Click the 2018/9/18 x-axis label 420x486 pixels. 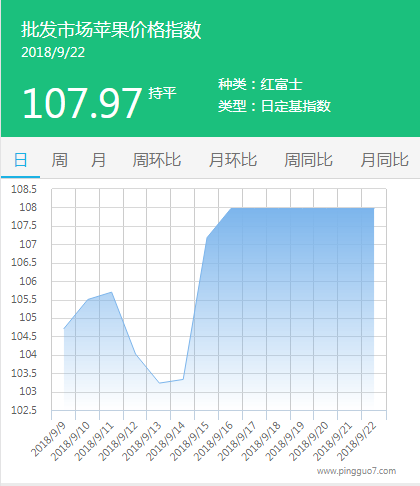click(262, 441)
